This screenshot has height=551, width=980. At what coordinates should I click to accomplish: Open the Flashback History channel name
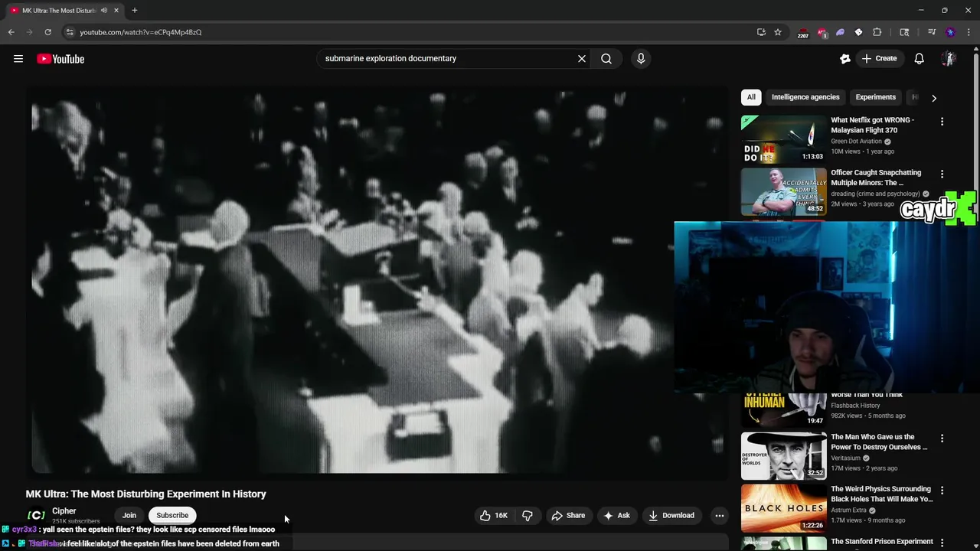coord(855,406)
